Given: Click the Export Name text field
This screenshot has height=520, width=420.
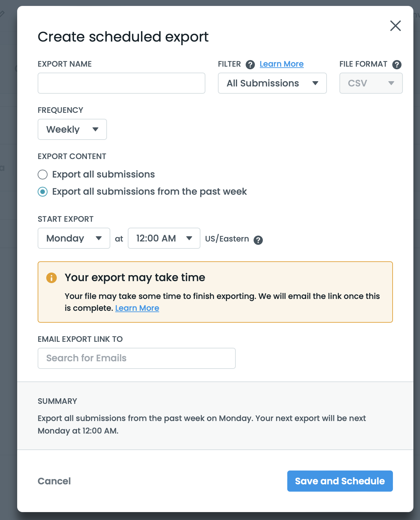Looking at the screenshot, I should 122,83.
